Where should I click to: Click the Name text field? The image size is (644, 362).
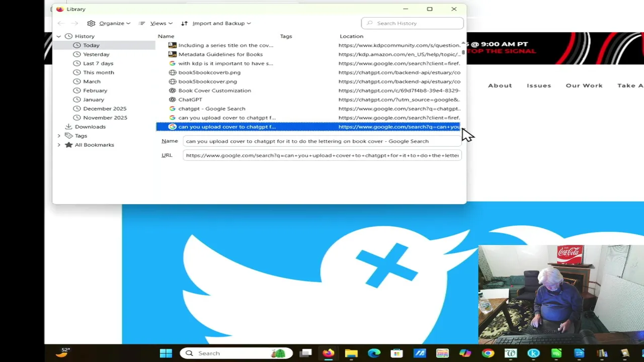tap(322, 141)
